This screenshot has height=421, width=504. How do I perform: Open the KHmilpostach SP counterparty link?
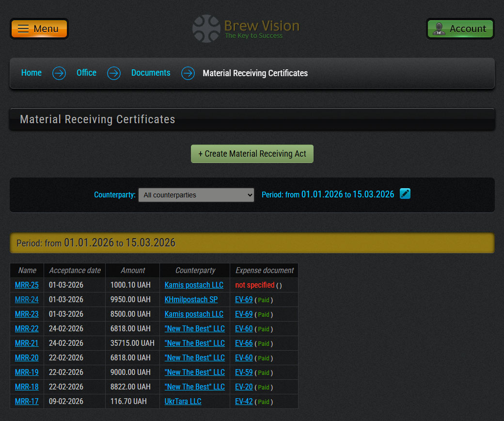(x=191, y=300)
